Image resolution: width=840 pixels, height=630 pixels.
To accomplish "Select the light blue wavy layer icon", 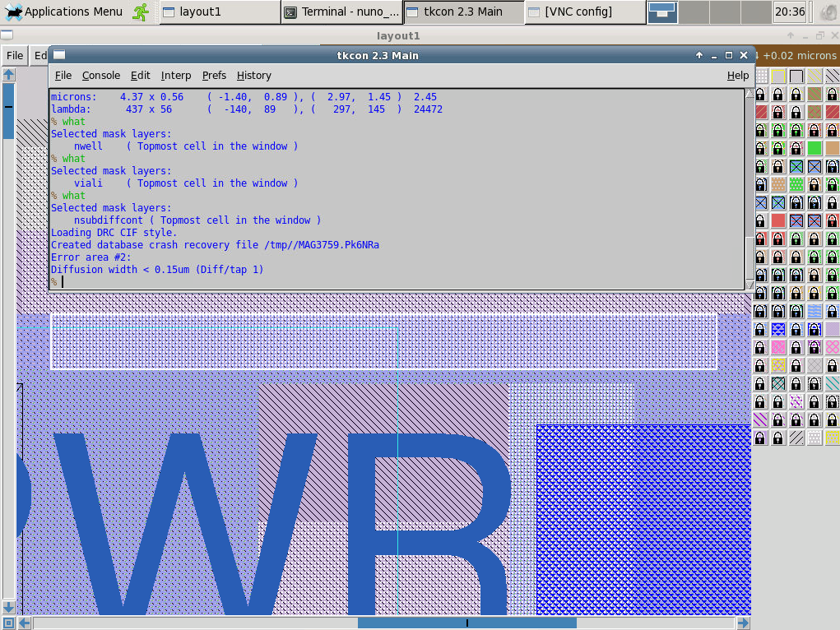I will pyautogui.click(x=814, y=311).
